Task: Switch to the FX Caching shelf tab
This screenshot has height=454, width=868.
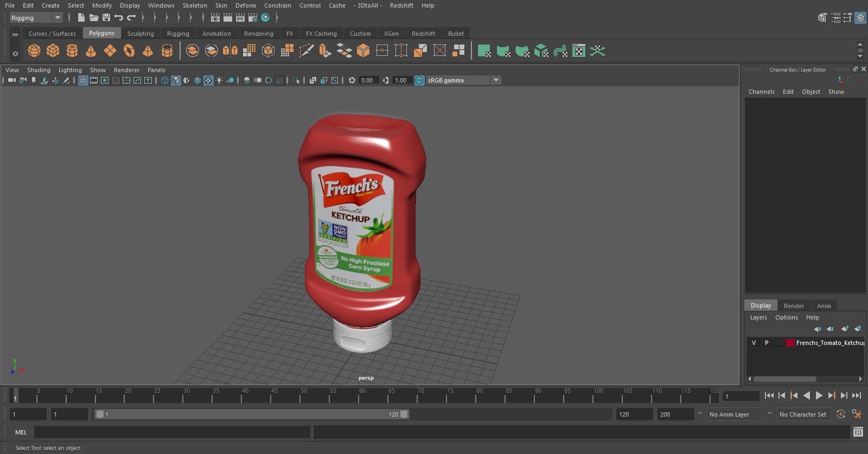Action: point(321,34)
